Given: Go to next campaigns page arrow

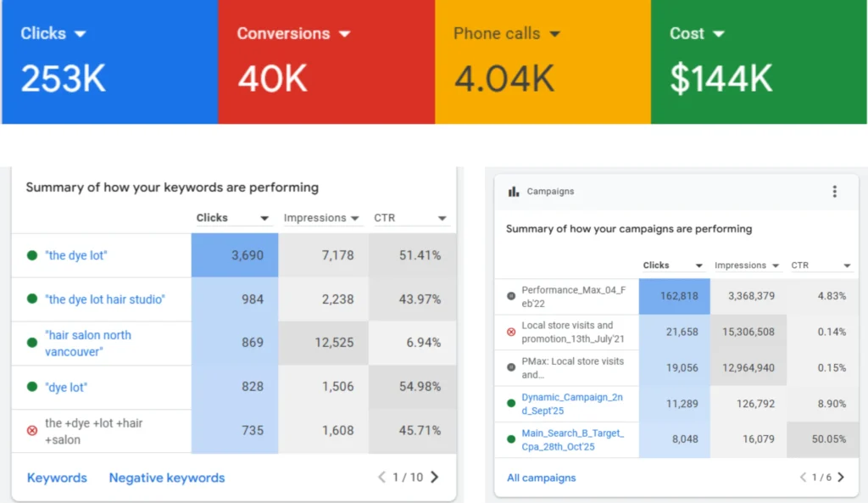Looking at the screenshot, I should click(x=841, y=478).
